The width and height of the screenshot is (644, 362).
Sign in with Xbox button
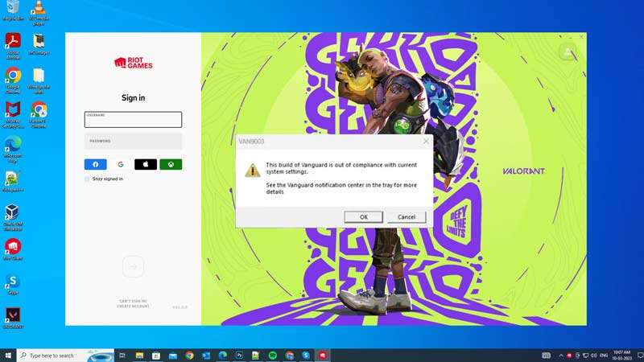(x=171, y=164)
